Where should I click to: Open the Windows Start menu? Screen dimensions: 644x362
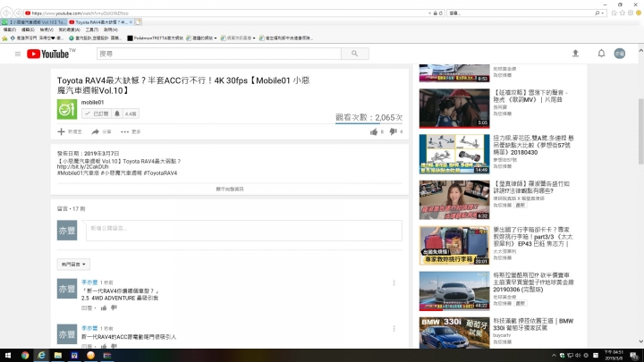pos(8,356)
